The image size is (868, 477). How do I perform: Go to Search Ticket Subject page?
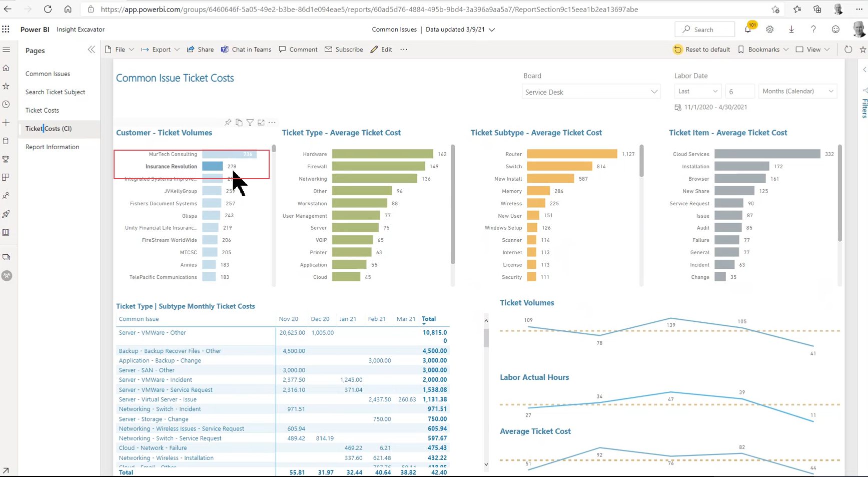56,92
